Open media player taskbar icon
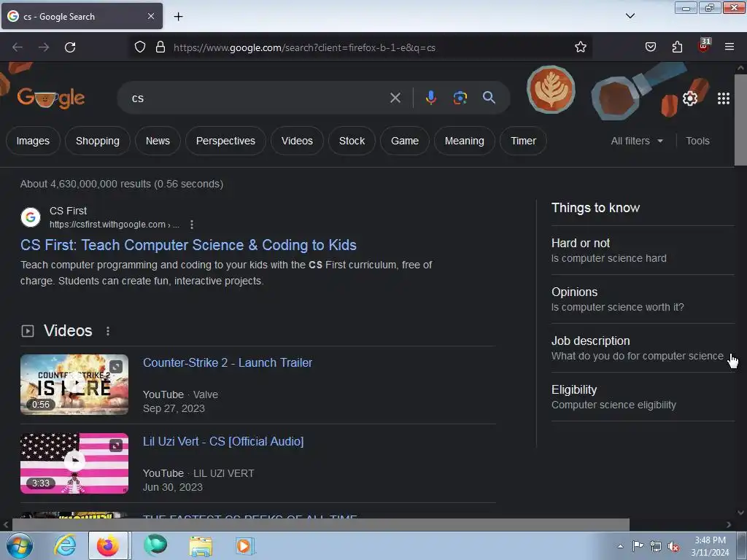747x560 pixels. pos(245,546)
